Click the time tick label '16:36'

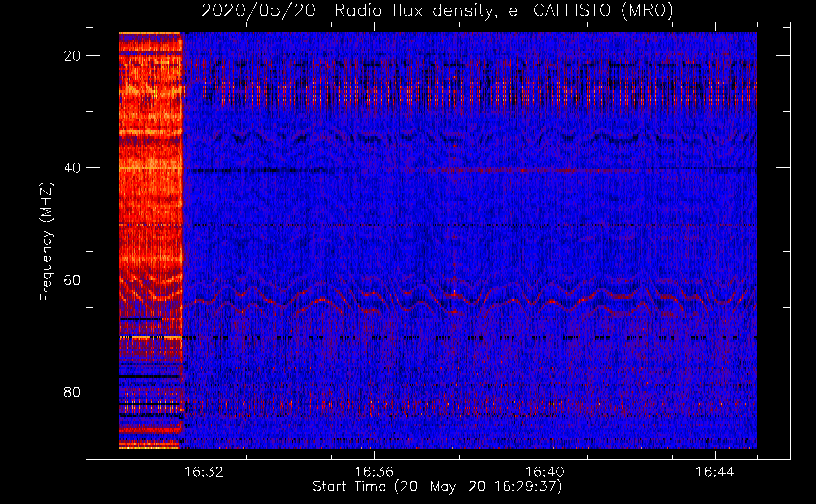click(x=374, y=472)
